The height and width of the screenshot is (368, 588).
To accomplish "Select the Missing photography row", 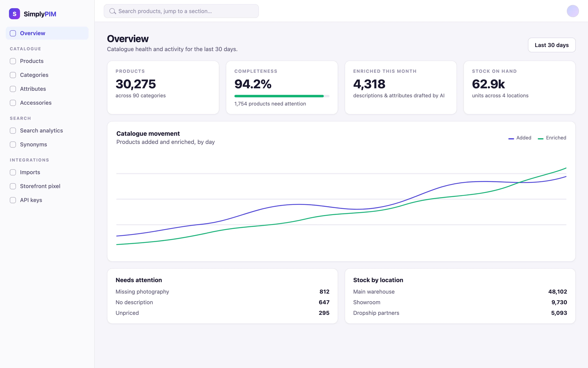I will click(x=222, y=292).
